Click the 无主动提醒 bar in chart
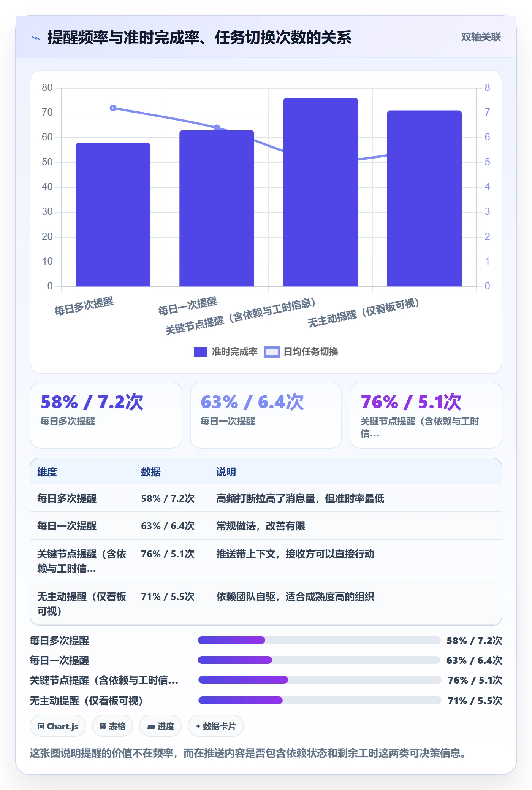 tap(424, 198)
